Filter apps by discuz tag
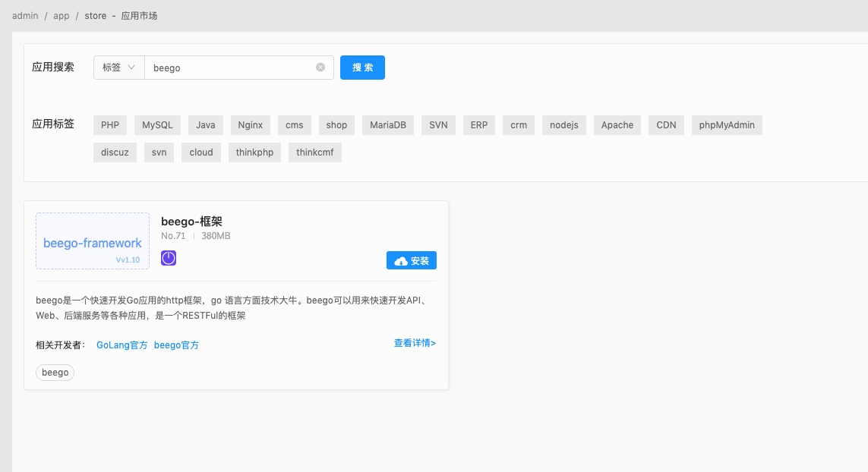 115,153
